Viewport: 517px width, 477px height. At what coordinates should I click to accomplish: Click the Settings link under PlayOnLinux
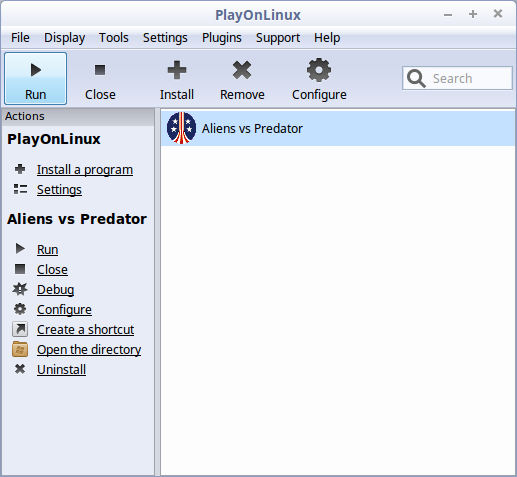59,190
